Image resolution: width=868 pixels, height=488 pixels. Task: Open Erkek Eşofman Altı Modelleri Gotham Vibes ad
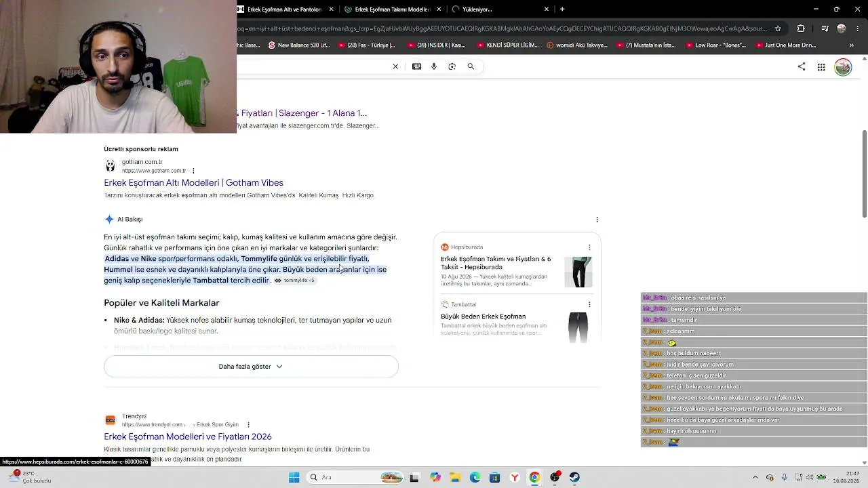[193, 182]
